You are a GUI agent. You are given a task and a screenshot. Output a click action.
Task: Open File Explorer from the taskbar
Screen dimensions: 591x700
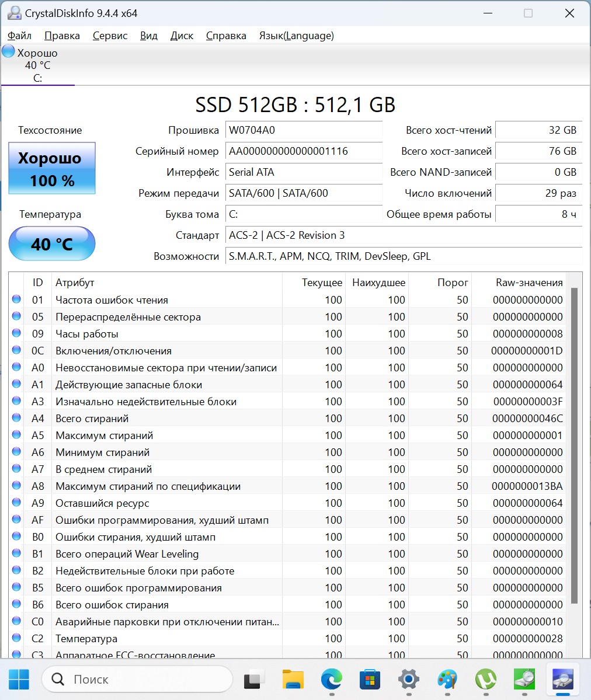point(293,680)
